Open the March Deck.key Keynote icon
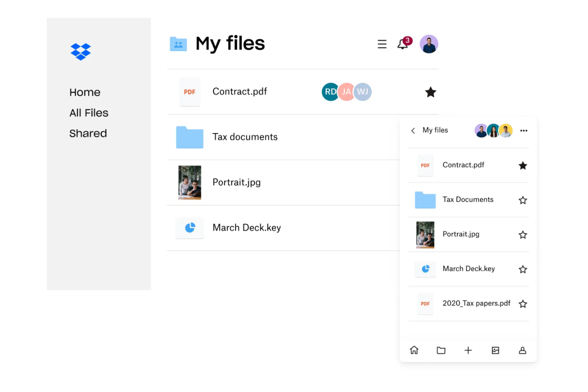Image resolution: width=588 pixels, height=392 pixels. [190, 228]
